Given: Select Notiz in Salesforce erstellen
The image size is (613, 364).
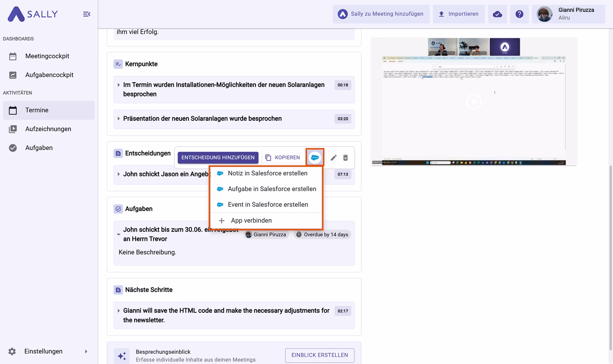Looking at the screenshot, I should point(266,173).
